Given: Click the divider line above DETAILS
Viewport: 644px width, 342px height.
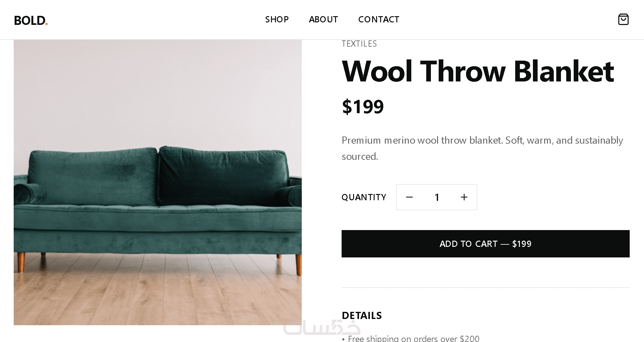Looking at the screenshot, I should (485, 288).
